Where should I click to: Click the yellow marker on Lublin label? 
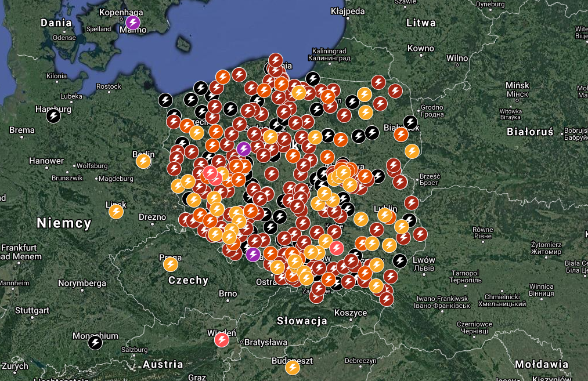coord(385,215)
